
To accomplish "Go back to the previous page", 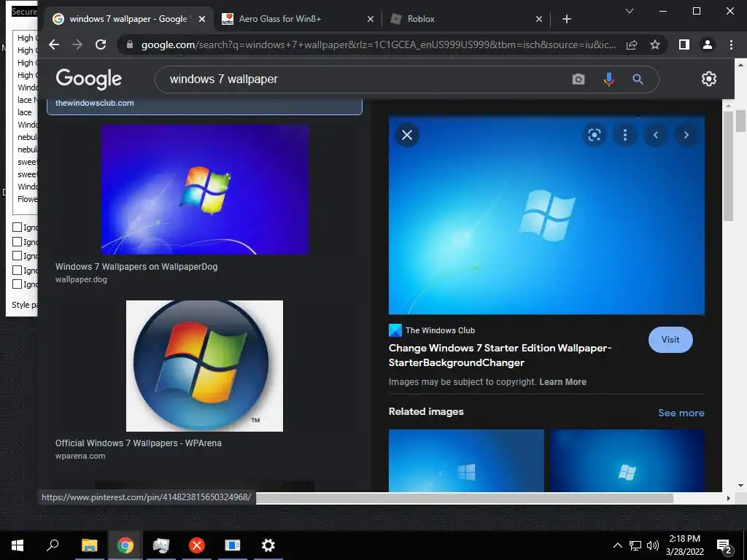I will (x=54, y=44).
